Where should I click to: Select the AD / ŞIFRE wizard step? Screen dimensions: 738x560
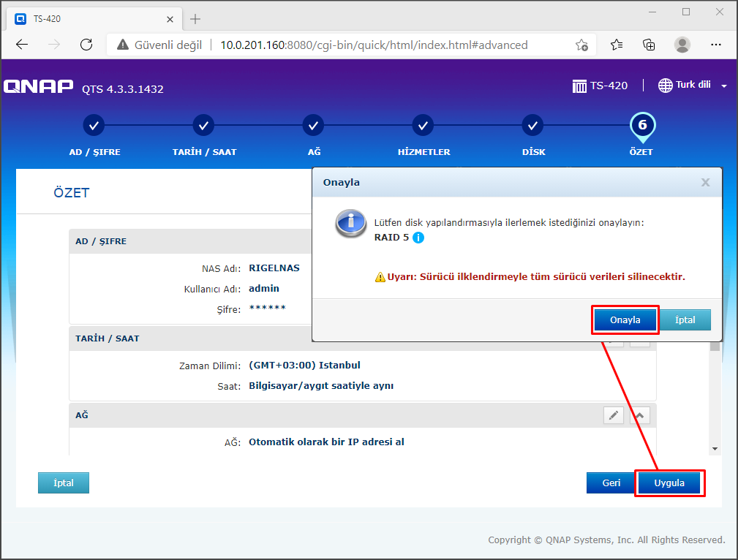tap(94, 125)
